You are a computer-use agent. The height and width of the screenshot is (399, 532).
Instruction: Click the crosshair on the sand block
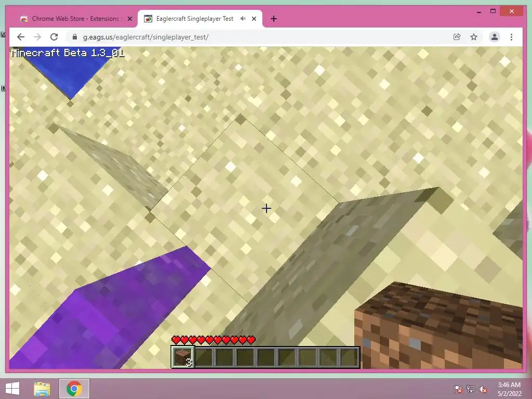tap(267, 208)
